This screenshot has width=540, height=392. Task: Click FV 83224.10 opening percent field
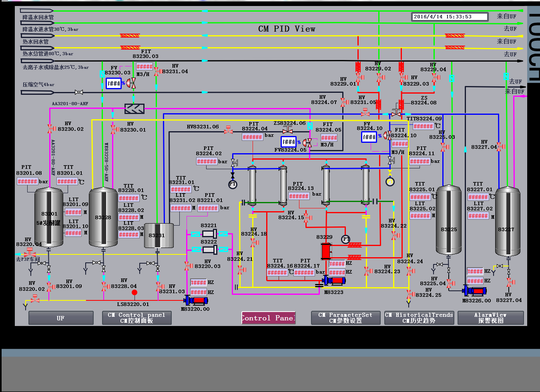click(369, 137)
